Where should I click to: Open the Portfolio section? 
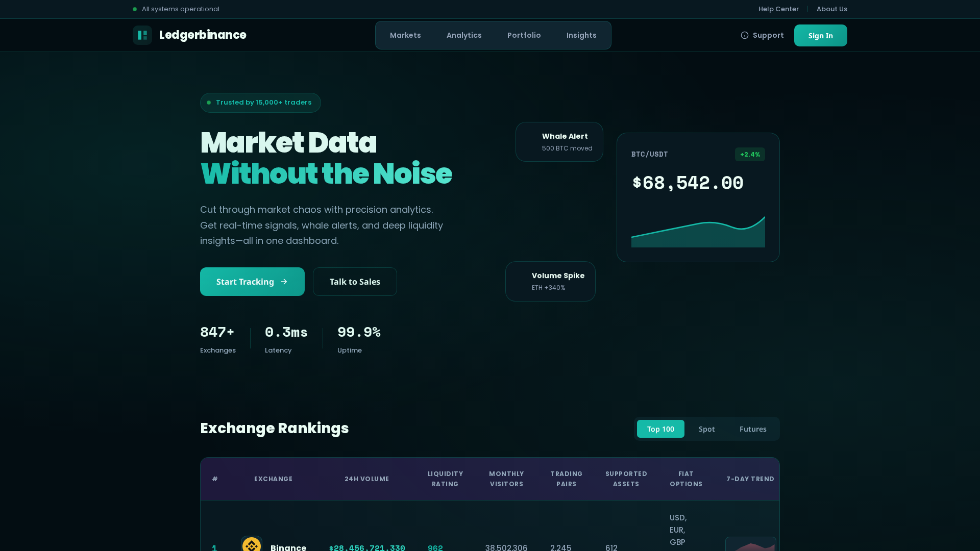coord(524,35)
